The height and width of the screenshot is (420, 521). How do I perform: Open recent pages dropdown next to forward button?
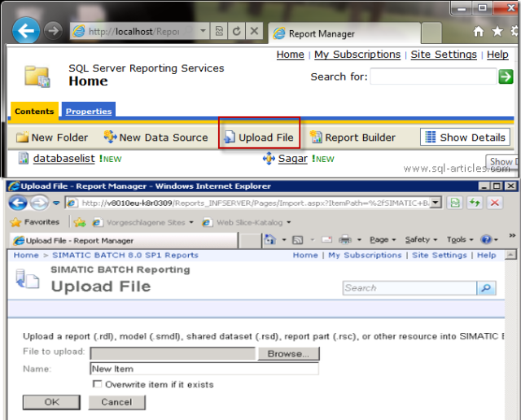click(56, 203)
